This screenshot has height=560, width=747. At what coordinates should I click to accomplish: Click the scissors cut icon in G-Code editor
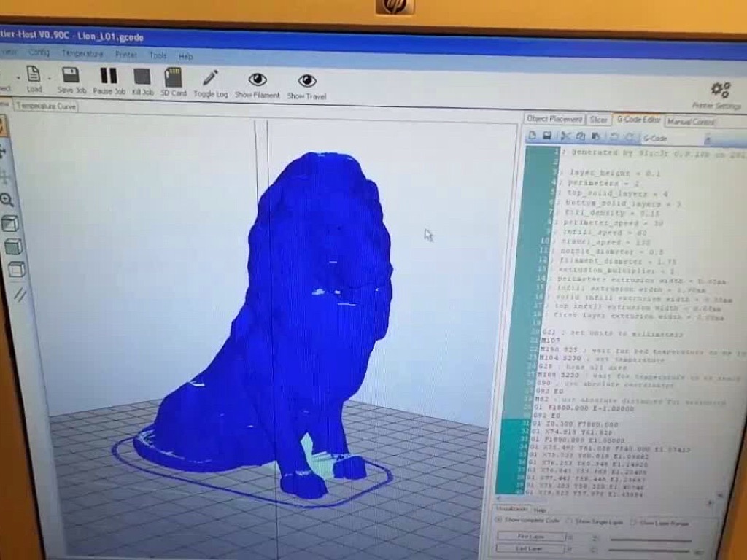point(565,136)
